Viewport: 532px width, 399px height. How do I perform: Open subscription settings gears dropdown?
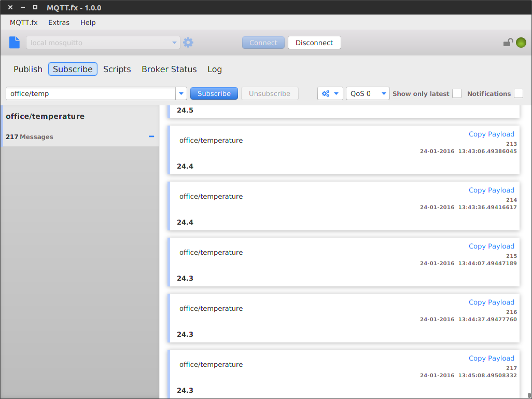[x=330, y=93]
